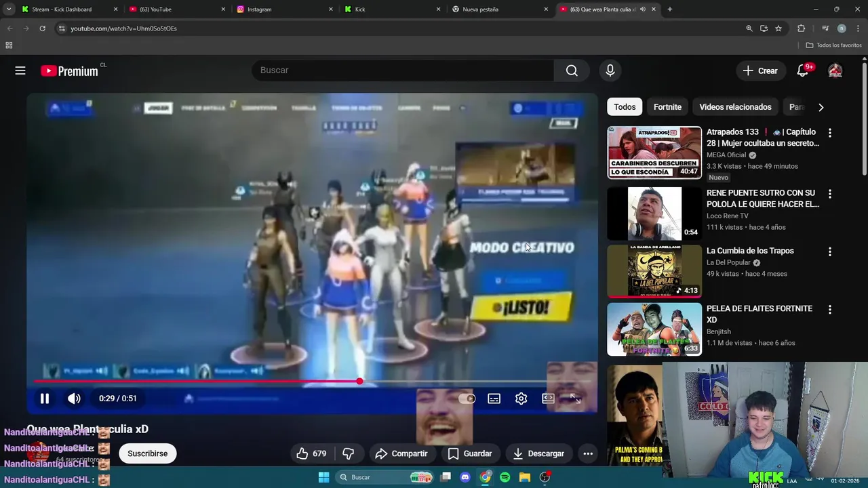
Task: Switch the player to theater mode
Action: coord(548,399)
